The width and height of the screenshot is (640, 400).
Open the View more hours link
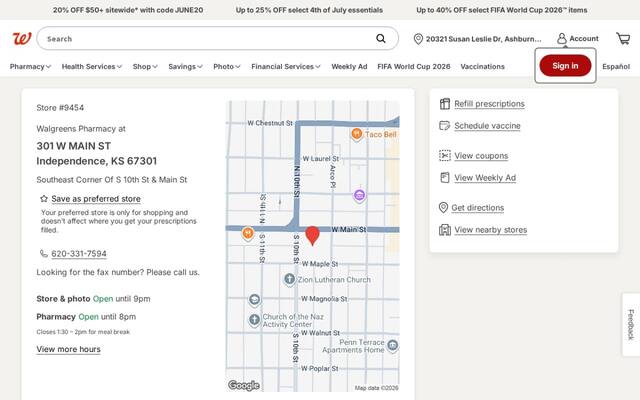click(x=68, y=349)
